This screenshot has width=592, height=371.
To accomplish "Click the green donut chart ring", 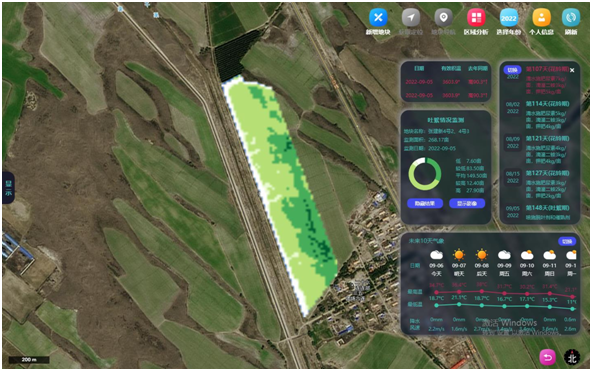I will point(425,174).
